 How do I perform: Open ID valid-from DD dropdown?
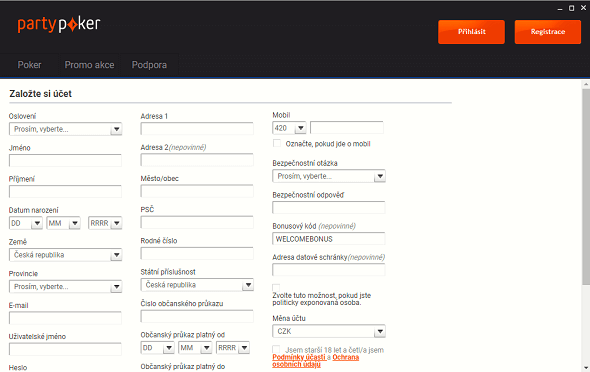point(157,348)
